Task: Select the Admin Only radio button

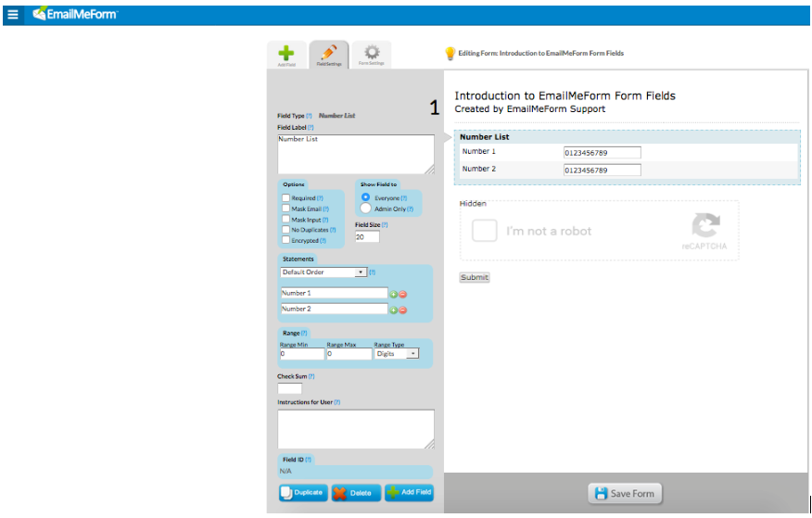Action: pyautogui.click(x=365, y=208)
